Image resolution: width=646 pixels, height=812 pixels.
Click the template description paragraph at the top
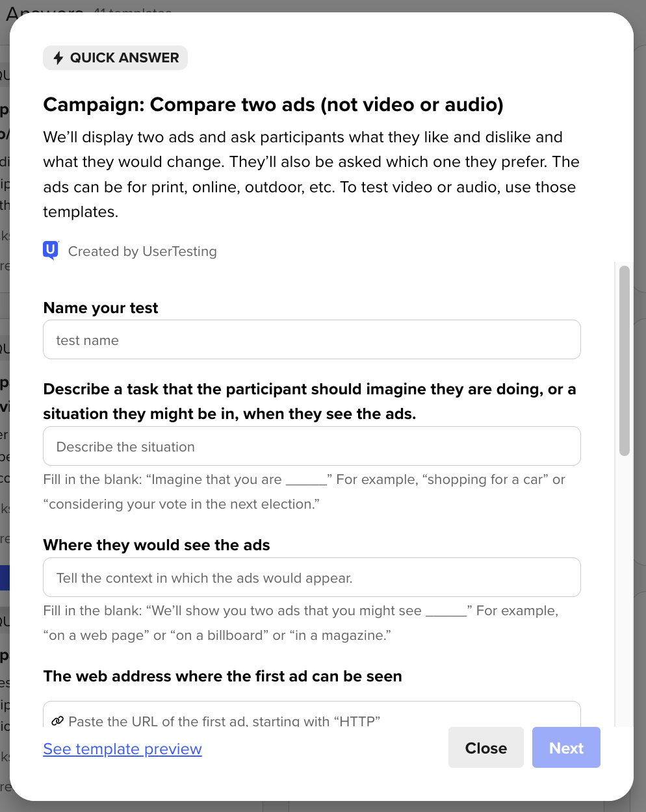pyautogui.click(x=311, y=173)
